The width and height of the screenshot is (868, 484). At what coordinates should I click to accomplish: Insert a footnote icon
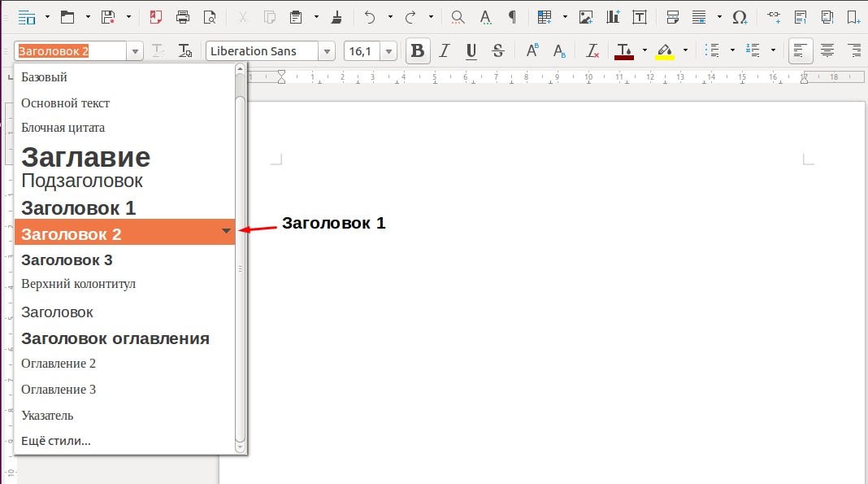tap(801, 17)
